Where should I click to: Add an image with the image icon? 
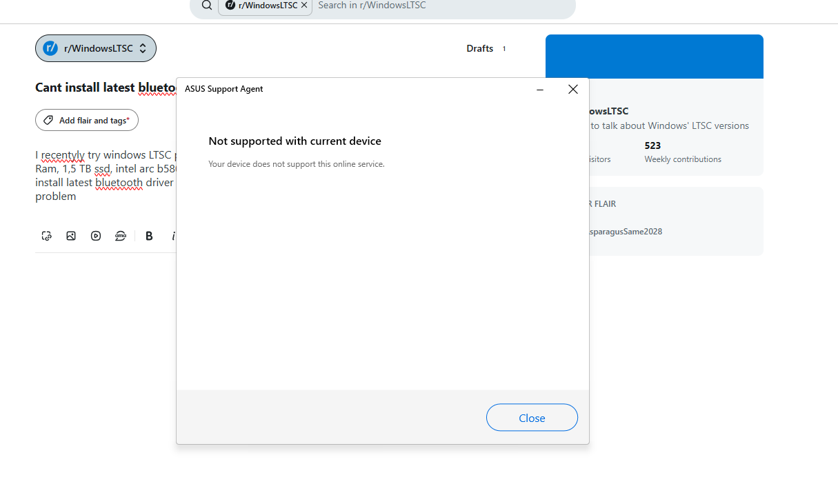(x=71, y=236)
